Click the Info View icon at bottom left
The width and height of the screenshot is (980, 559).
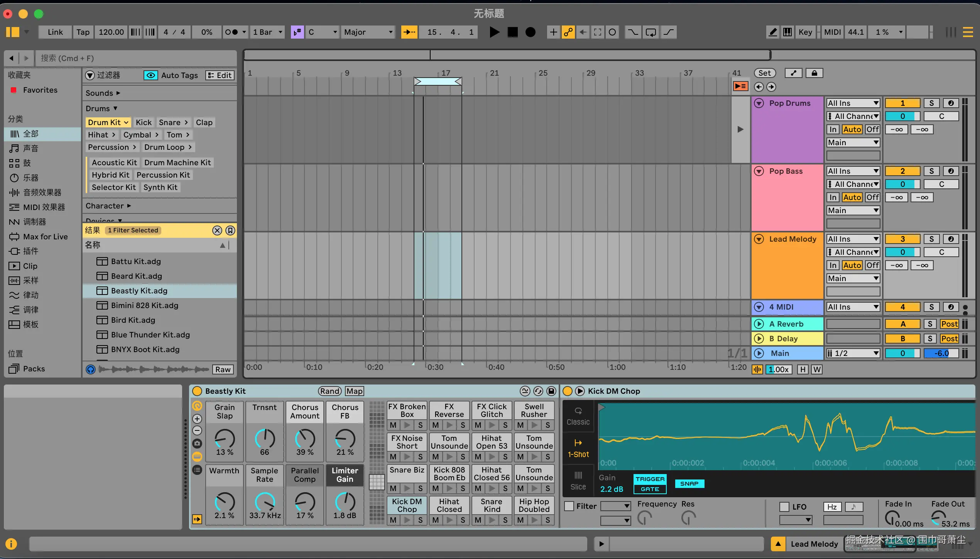[11, 544]
